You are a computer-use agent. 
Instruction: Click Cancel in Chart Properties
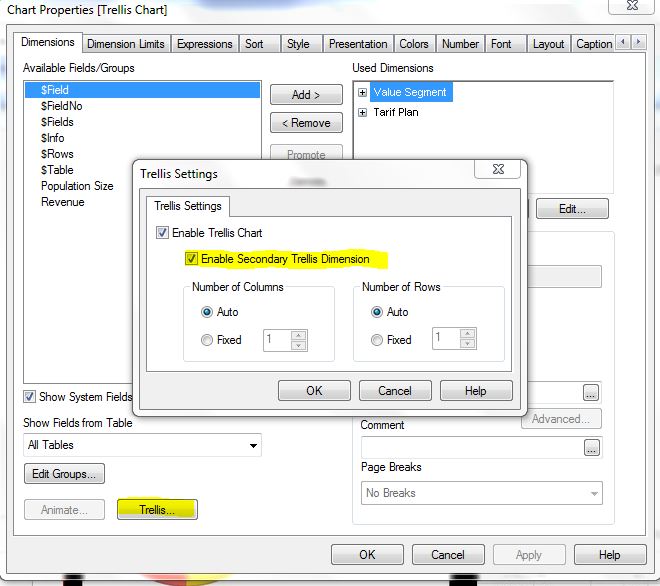click(448, 555)
